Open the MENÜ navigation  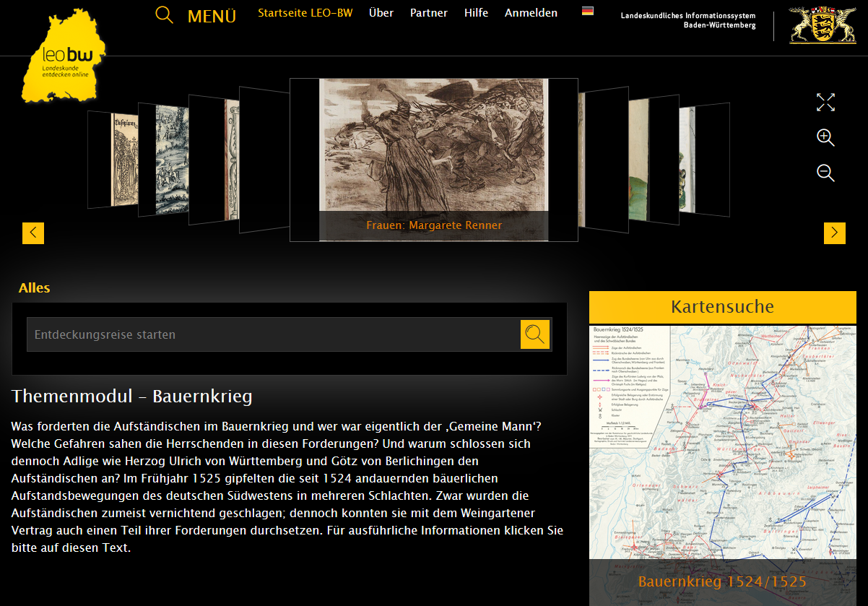212,16
